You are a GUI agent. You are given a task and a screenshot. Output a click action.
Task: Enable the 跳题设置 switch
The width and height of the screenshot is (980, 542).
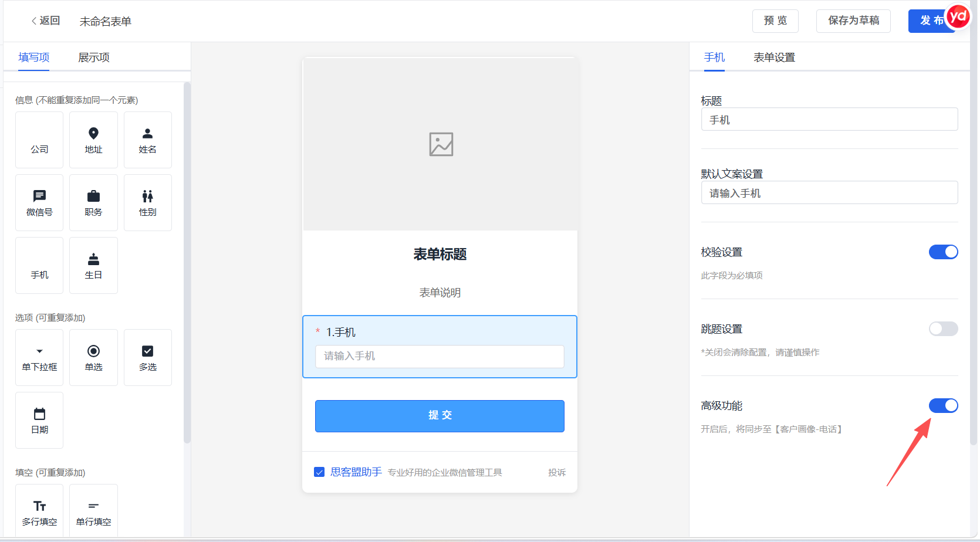943,329
